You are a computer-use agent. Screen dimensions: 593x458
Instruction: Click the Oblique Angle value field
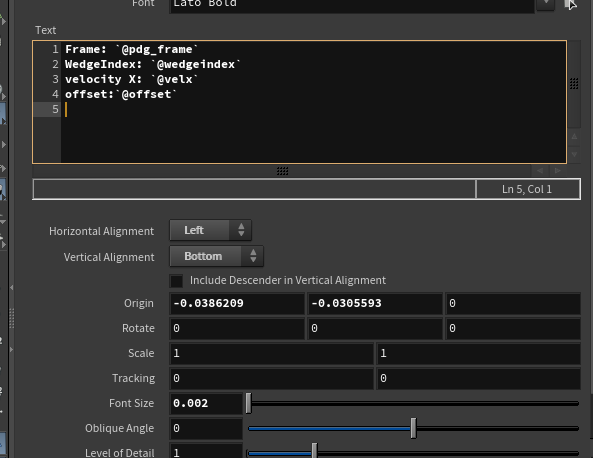[206, 428]
